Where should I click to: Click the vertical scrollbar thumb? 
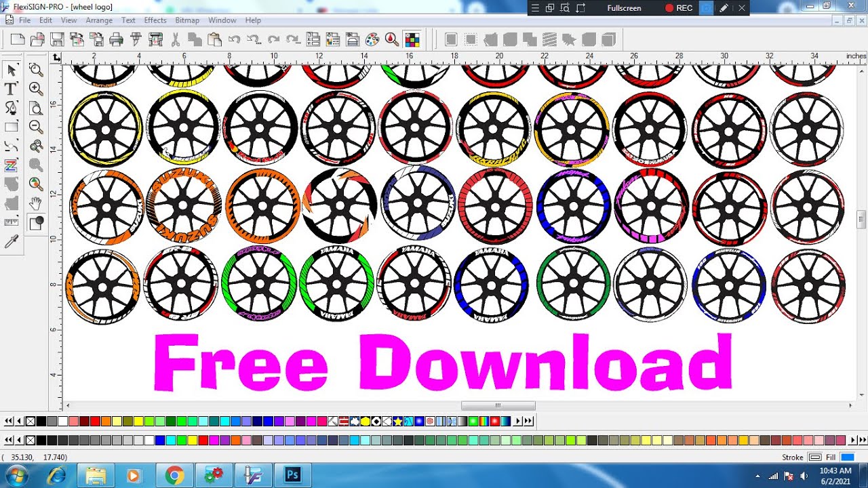861,219
